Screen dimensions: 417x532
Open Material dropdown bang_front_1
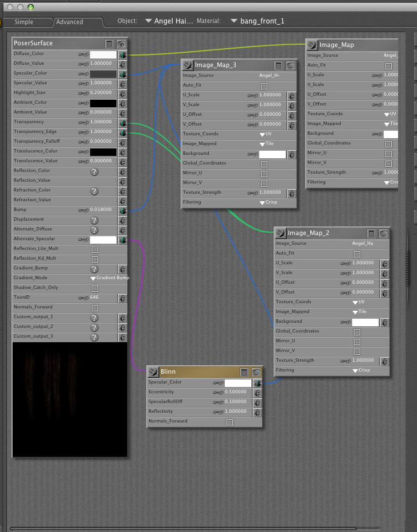pos(258,21)
